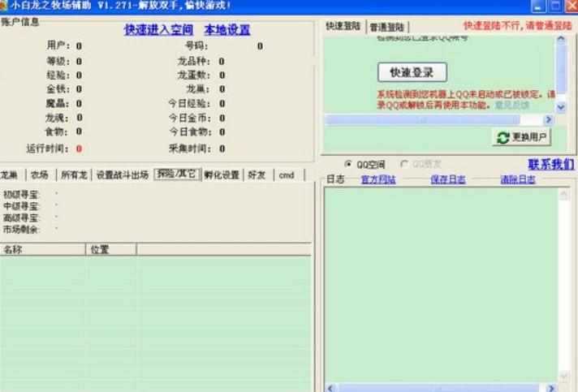
Task: Click the login panel right scroll arrow
Action: point(550,119)
